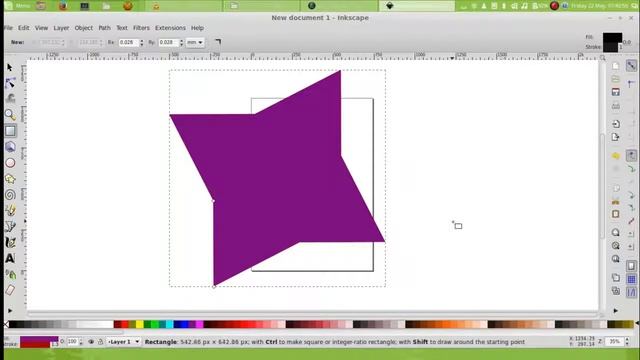
Task: Toggle snap to grids button
Action: coord(631,279)
